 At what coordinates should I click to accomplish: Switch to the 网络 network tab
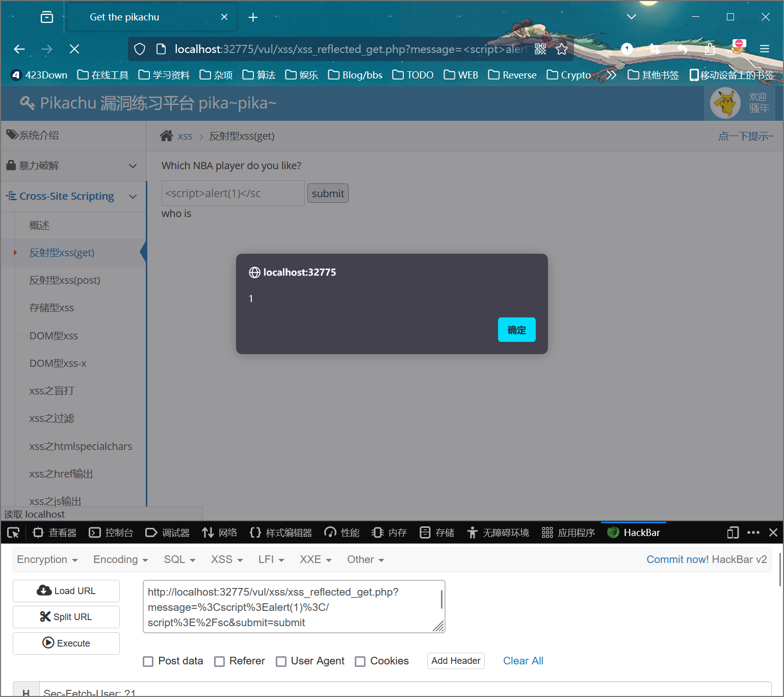point(220,532)
